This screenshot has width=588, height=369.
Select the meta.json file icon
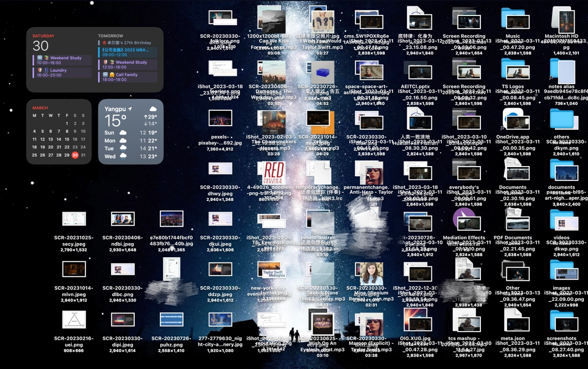click(513, 321)
